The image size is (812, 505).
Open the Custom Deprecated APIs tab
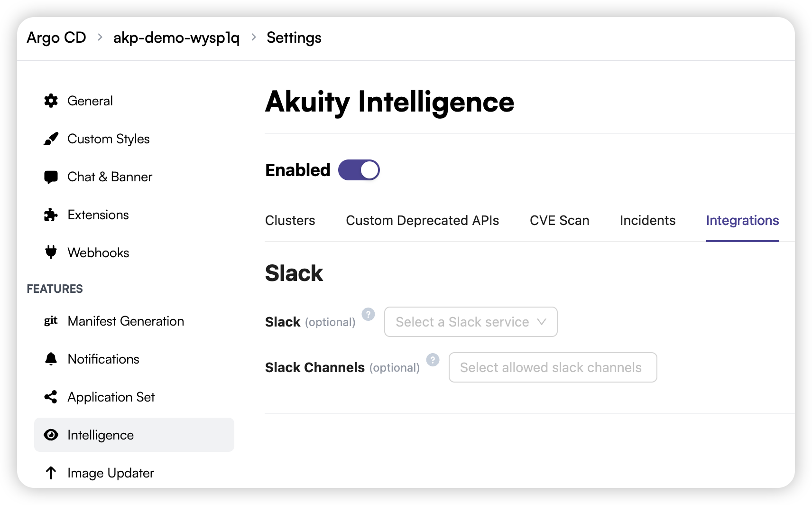pos(423,220)
